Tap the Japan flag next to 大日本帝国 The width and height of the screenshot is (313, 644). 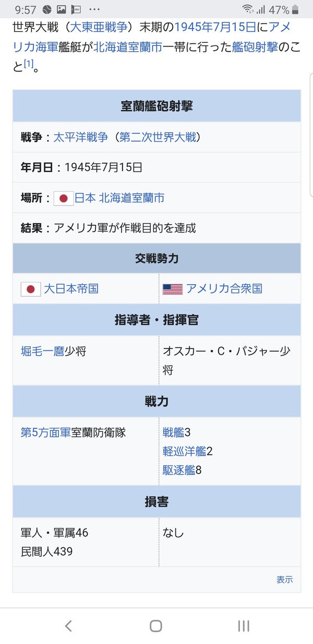click(31, 289)
